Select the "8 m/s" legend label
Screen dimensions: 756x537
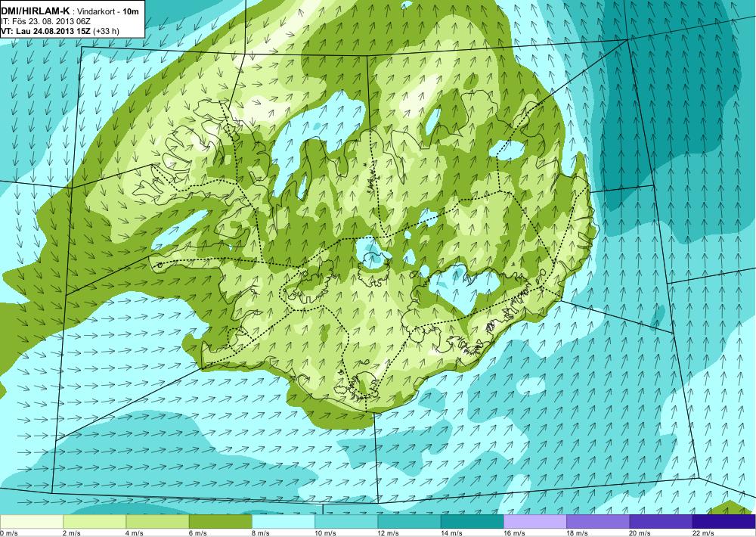click(261, 533)
